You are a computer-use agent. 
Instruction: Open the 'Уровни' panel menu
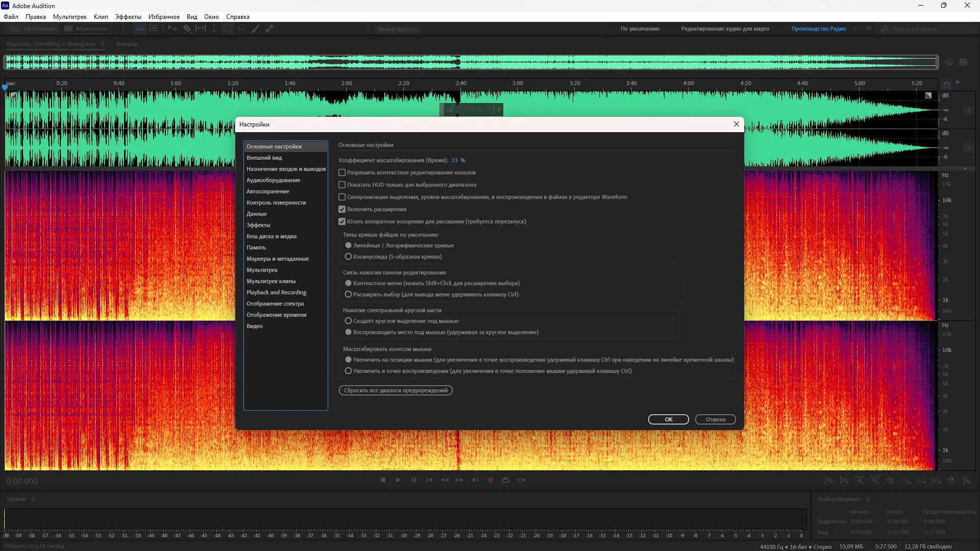point(33,499)
